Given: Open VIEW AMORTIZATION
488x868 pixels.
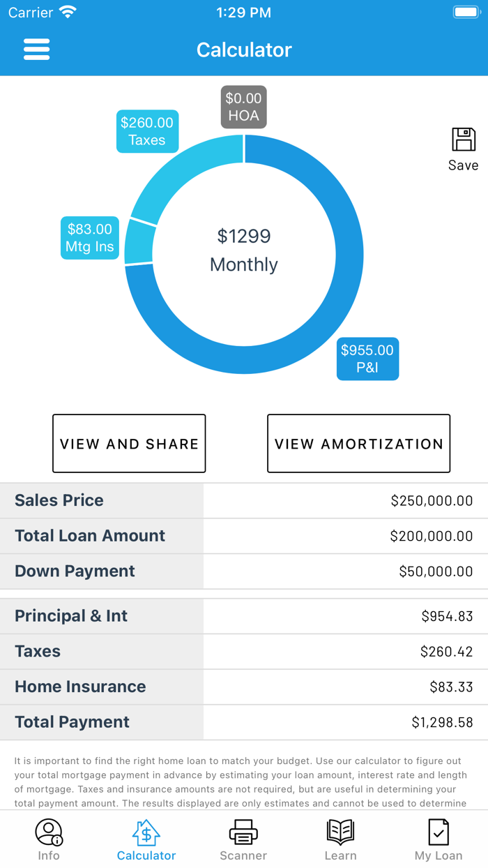Looking at the screenshot, I should point(358,444).
